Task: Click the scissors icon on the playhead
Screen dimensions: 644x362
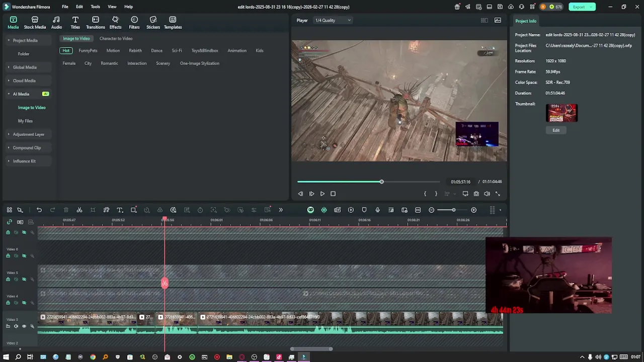Action: click(x=165, y=283)
